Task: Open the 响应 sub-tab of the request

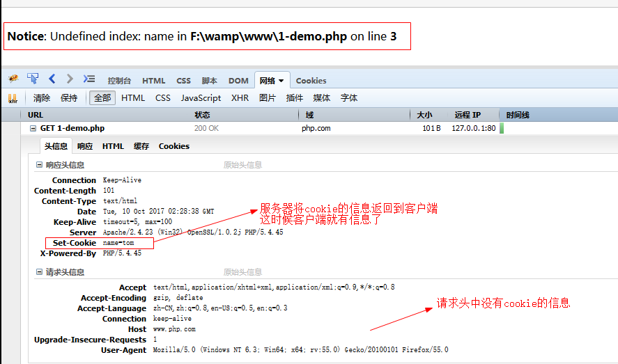Action: (85, 146)
